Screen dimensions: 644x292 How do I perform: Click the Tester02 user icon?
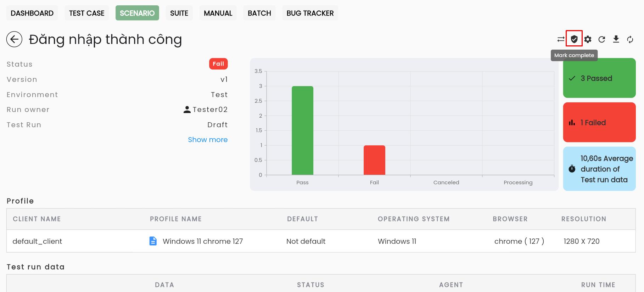[x=187, y=109]
